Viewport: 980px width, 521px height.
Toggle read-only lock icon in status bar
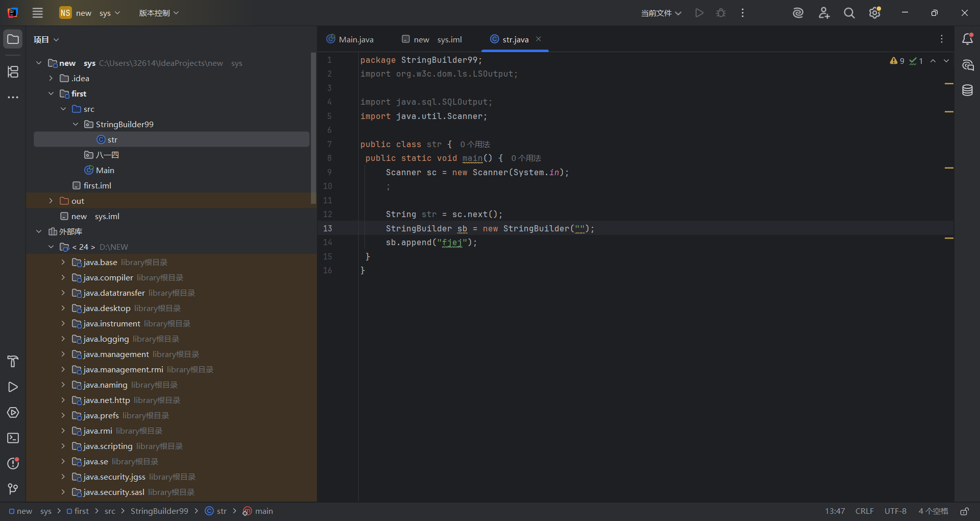point(964,511)
